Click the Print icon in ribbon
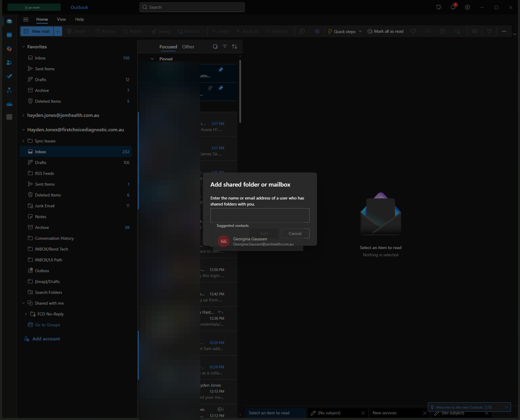520x420 pixels. click(x=475, y=31)
